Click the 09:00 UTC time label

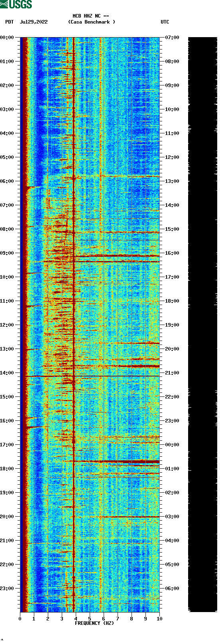pos(172,85)
